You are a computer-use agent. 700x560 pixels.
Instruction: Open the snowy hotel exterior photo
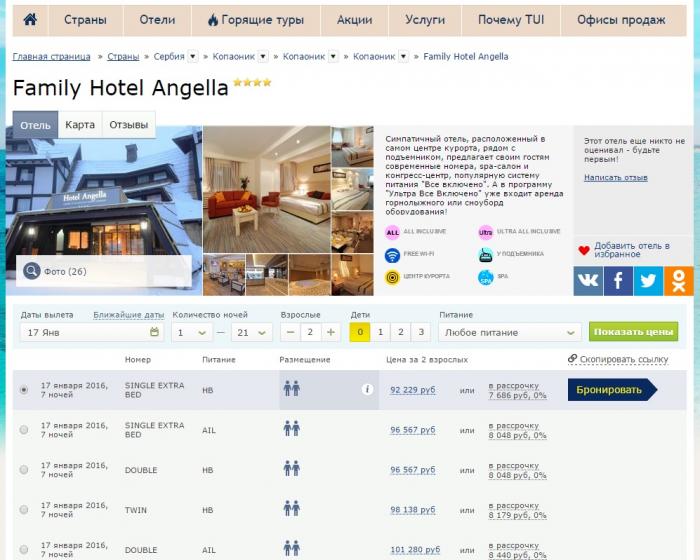coord(104,210)
